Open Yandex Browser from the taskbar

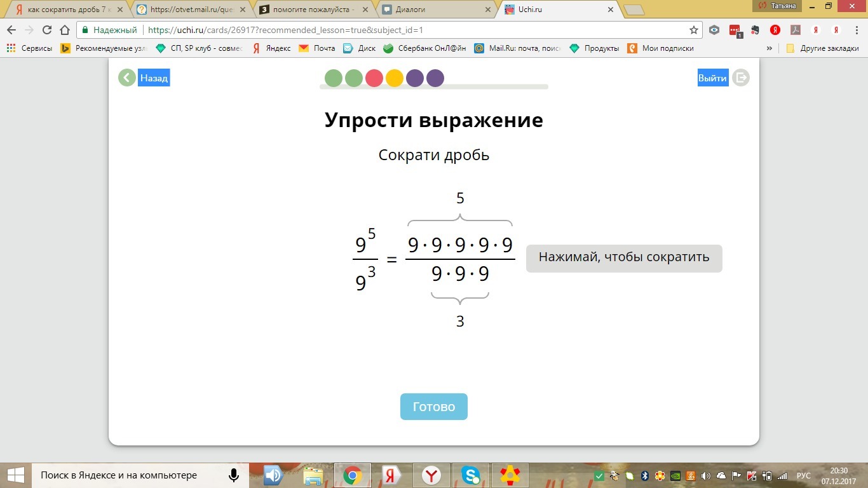(431, 475)
